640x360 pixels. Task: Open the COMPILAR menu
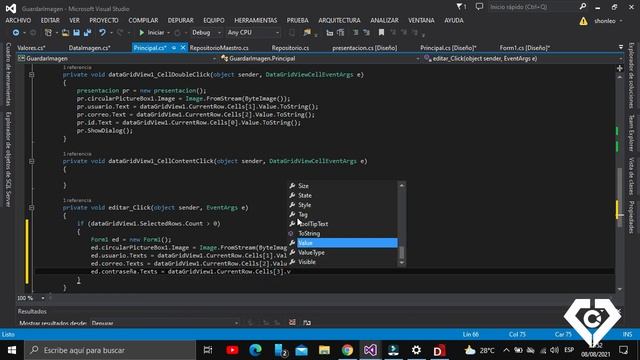pyautogui.click(x=143, y=20)
